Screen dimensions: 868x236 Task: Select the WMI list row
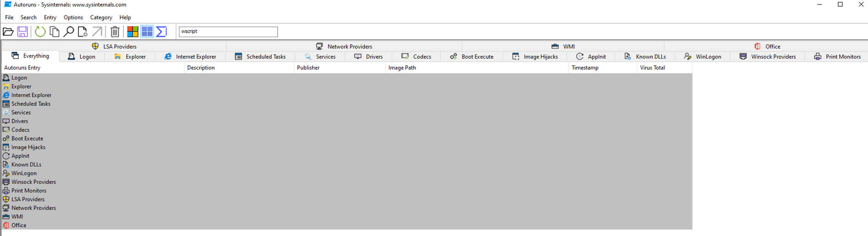click(x=347, y=217)
